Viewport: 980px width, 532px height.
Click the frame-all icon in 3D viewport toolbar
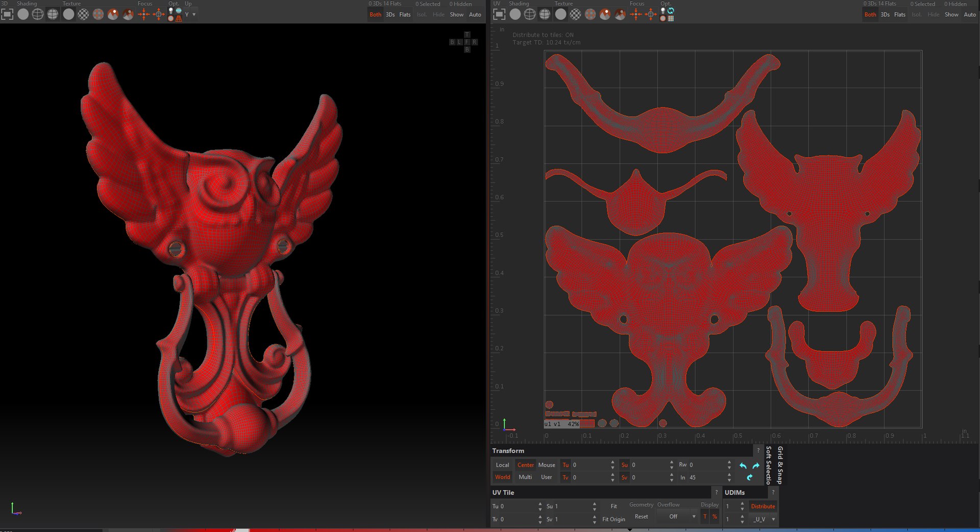[x=7, y=14]
